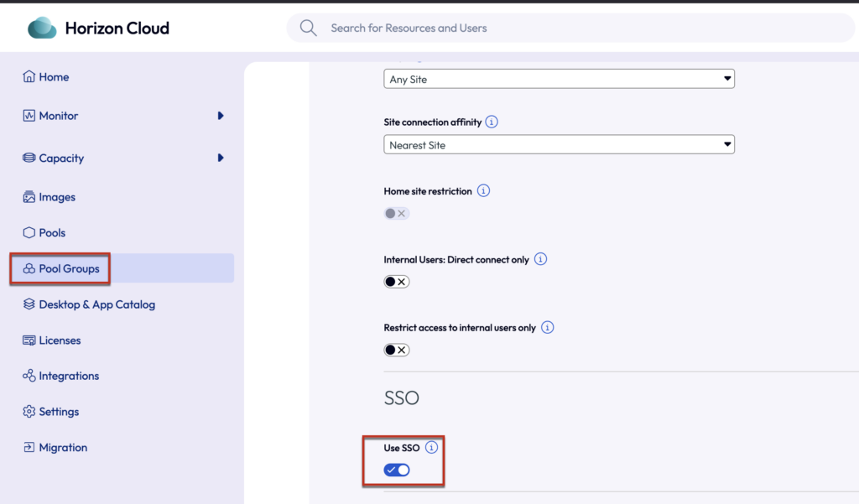Click the Horizon Cloud logo icon

[42, 29]
